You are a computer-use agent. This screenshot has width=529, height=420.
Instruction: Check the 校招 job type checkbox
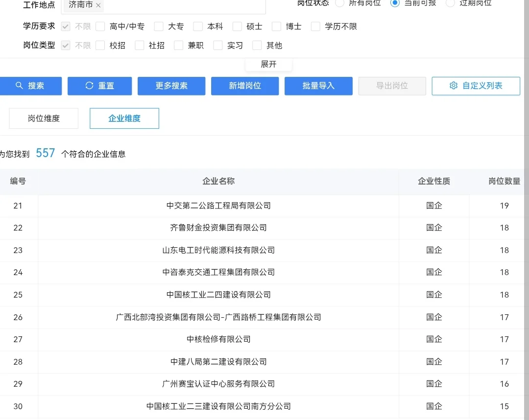[x=100, y=45]
